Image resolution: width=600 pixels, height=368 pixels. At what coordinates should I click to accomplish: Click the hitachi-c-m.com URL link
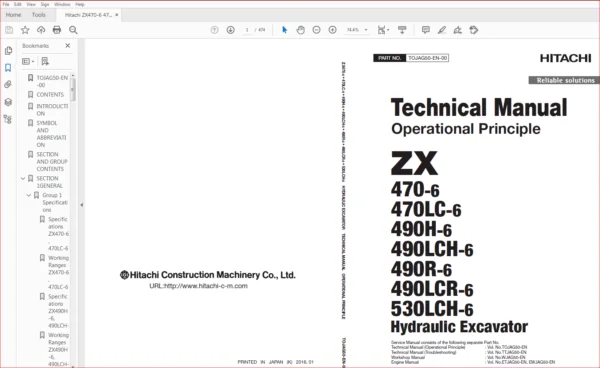point(198,286)
